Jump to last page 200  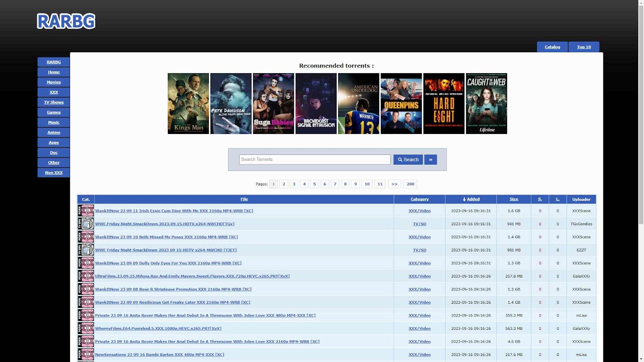point(411,184)
